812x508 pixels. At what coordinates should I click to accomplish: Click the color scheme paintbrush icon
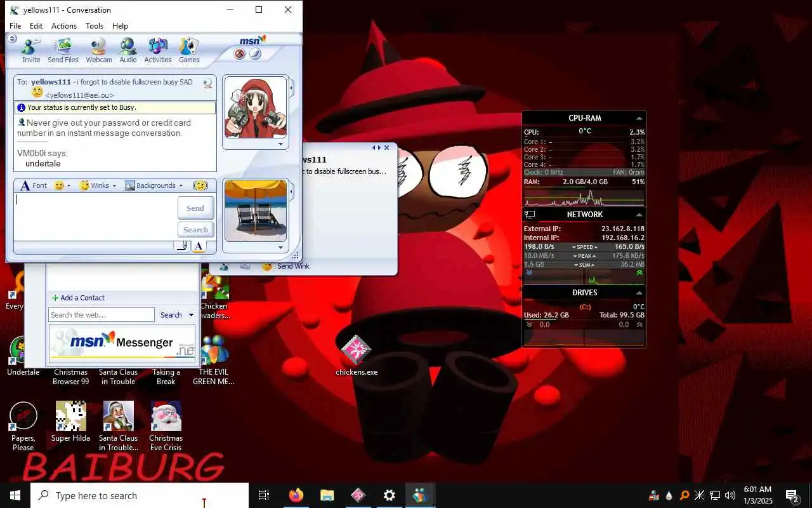click(255, 54)
